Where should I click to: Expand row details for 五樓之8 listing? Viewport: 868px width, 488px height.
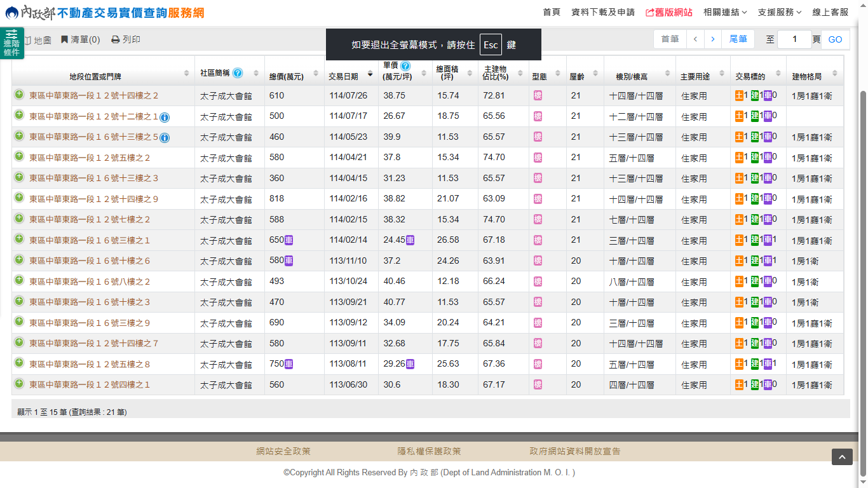coord(19,364)
